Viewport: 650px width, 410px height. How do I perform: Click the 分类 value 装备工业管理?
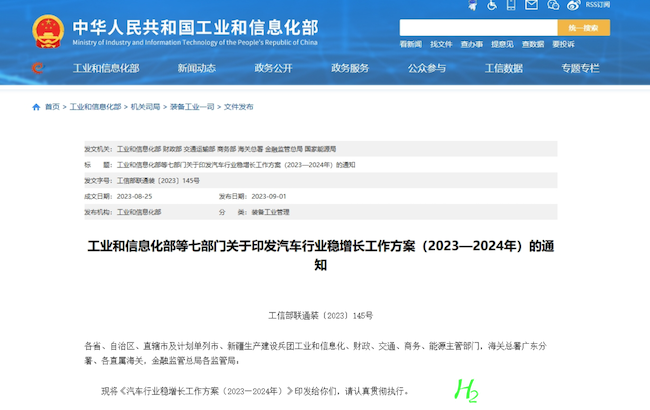tap(270, 212)
